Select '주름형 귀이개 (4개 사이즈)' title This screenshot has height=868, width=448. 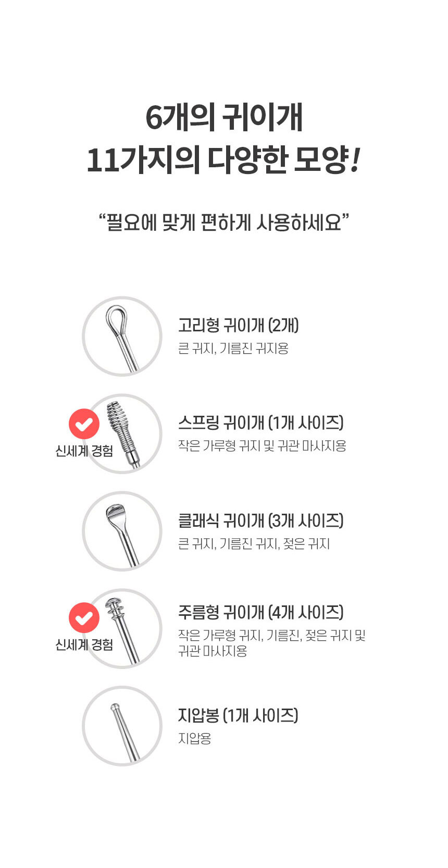260,612
